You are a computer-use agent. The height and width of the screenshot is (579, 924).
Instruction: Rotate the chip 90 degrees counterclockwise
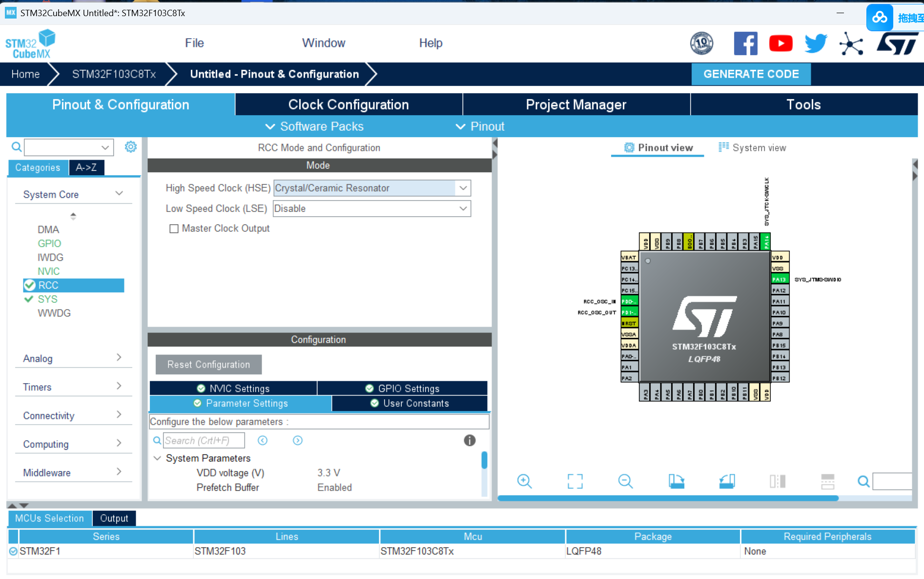(727, 481)
